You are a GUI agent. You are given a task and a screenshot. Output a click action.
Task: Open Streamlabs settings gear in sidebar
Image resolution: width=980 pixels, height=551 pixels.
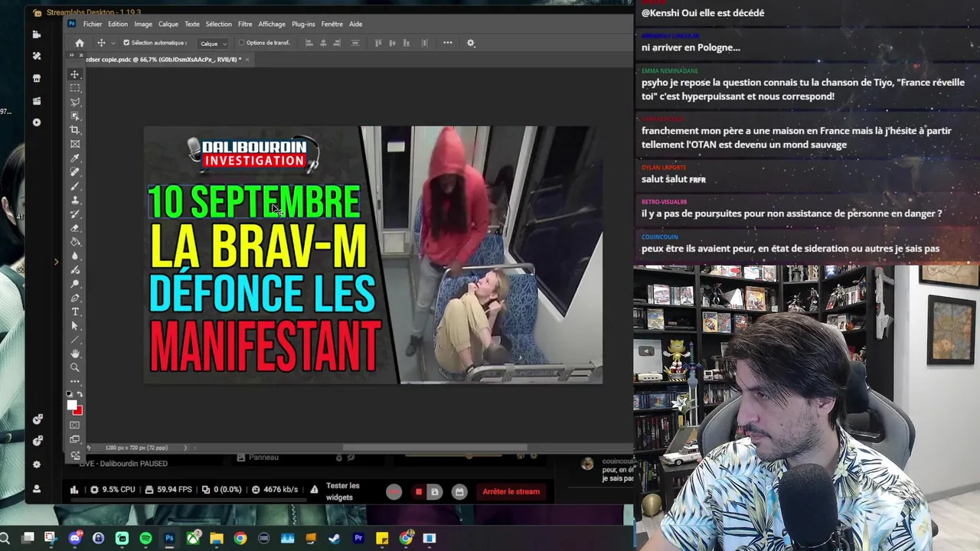point(37,465)
